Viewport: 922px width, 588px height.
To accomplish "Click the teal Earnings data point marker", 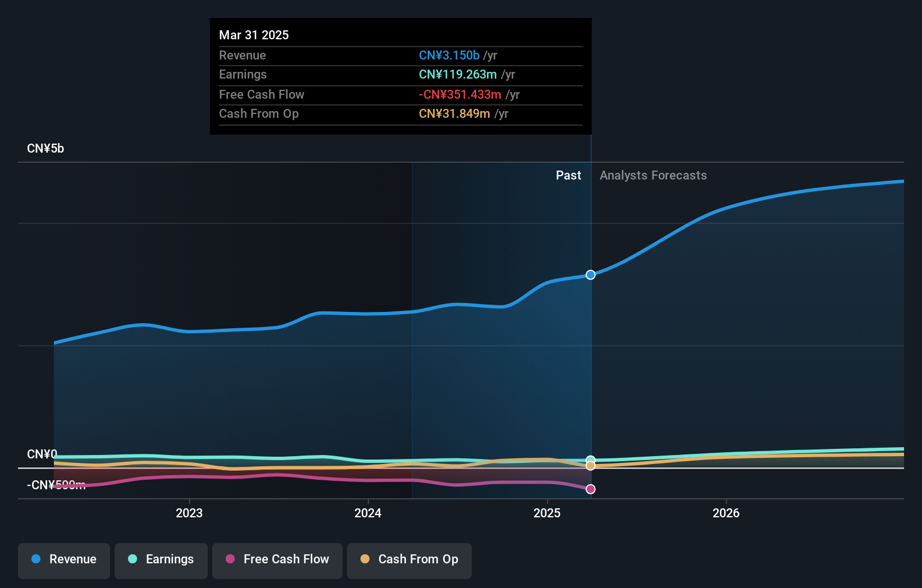I will pyautogui.click(x=591, y=460).
